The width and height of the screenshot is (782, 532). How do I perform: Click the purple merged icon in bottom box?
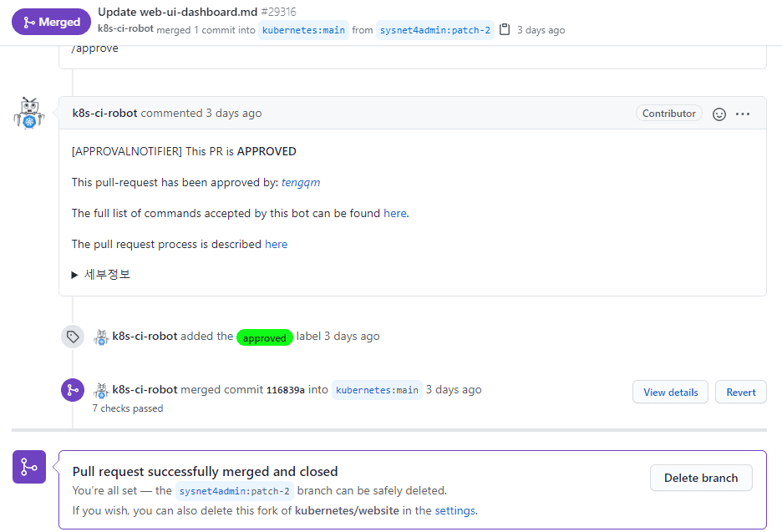click(29, 467)
